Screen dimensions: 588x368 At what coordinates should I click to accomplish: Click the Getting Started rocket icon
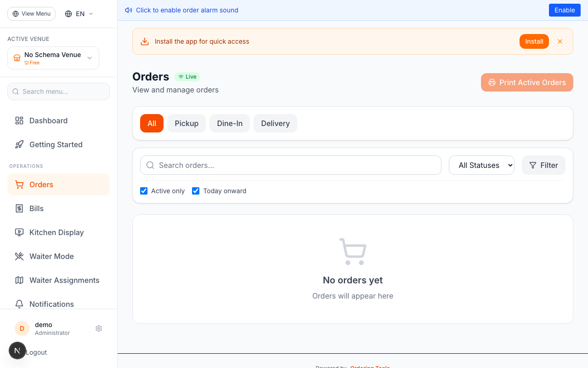[19, 144]
